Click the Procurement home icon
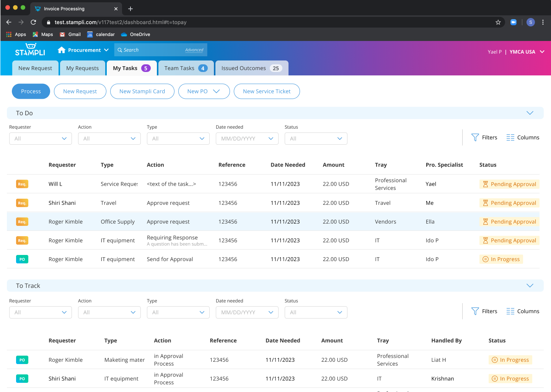 coord(61,50)
